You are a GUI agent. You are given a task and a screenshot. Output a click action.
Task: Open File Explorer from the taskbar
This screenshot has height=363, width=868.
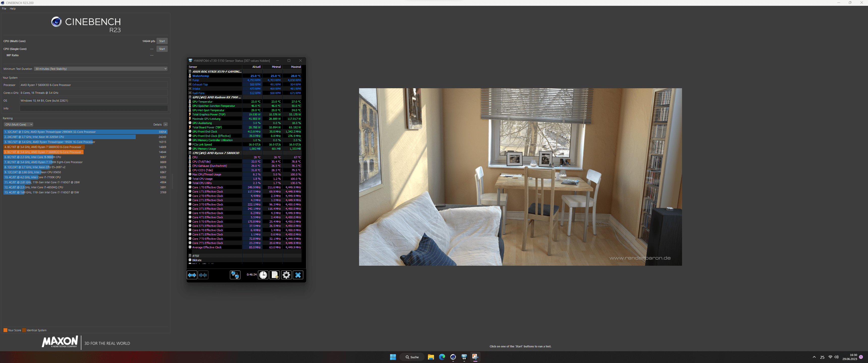click(x=431, y=357)
